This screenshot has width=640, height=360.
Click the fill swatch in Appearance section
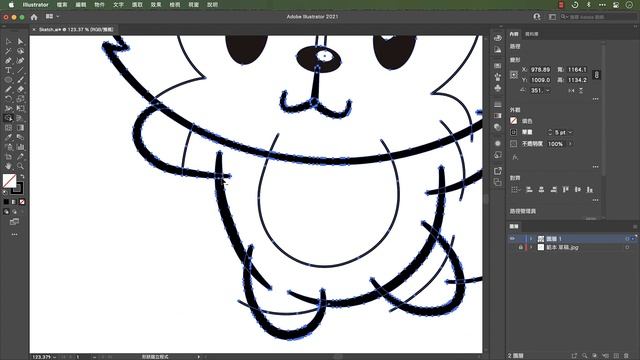513,121
